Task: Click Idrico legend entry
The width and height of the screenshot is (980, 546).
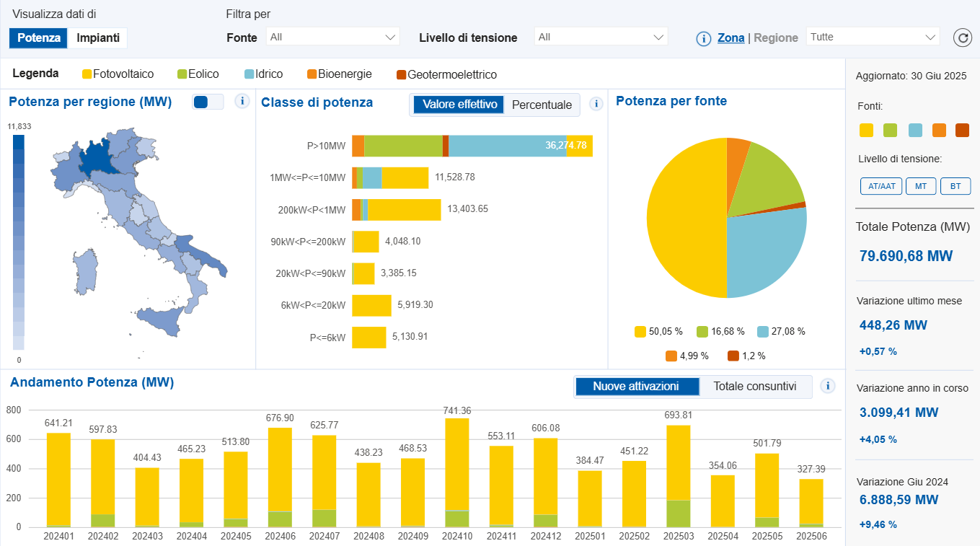Action: pos(263,74)
